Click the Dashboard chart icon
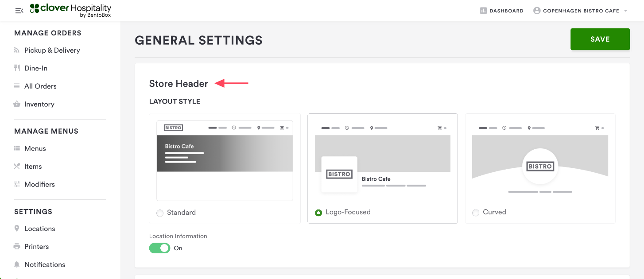This screenshot has height=279, width=644. click(483, 11)
